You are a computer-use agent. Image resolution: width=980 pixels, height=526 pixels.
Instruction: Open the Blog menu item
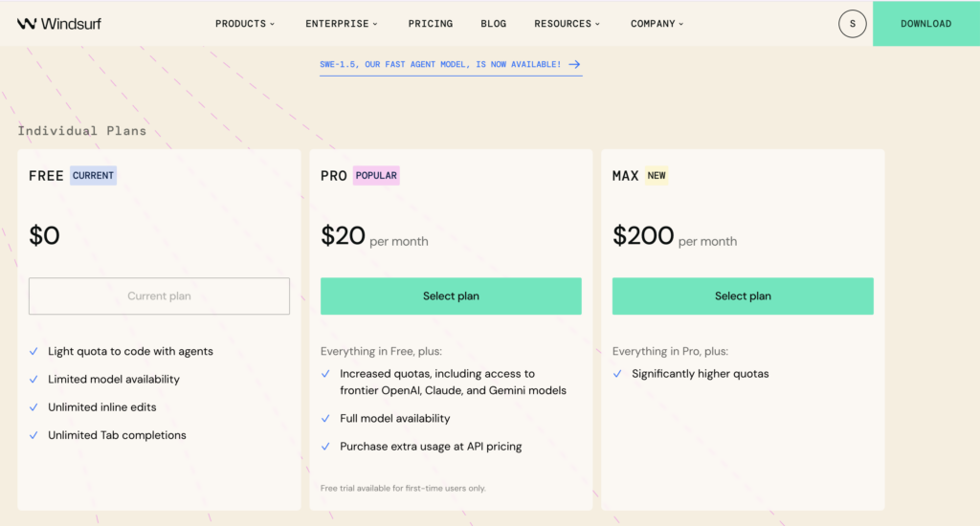coord(494,24)
